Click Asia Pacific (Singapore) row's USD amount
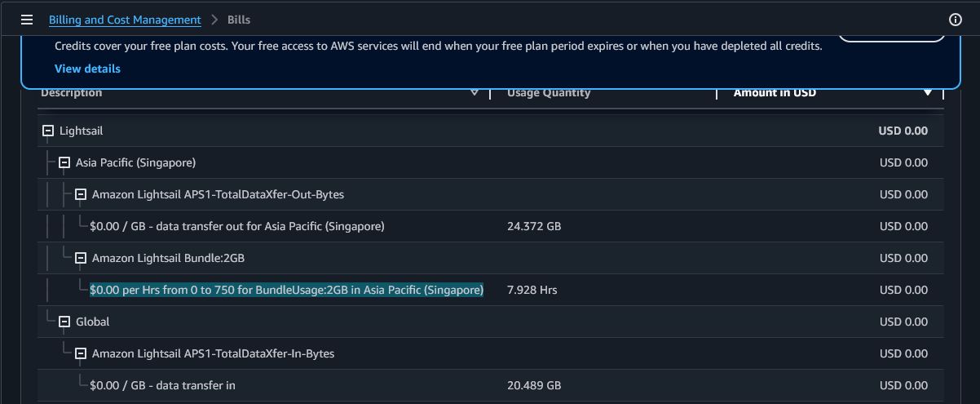The image size is (980, 404). (904, 162)
